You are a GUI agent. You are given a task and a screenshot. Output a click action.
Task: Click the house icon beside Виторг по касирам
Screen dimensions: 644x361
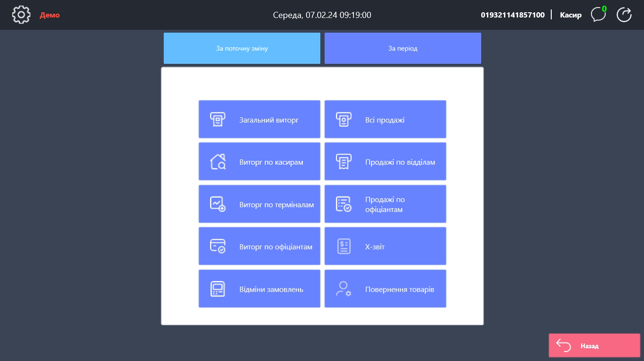pos(218,162)
